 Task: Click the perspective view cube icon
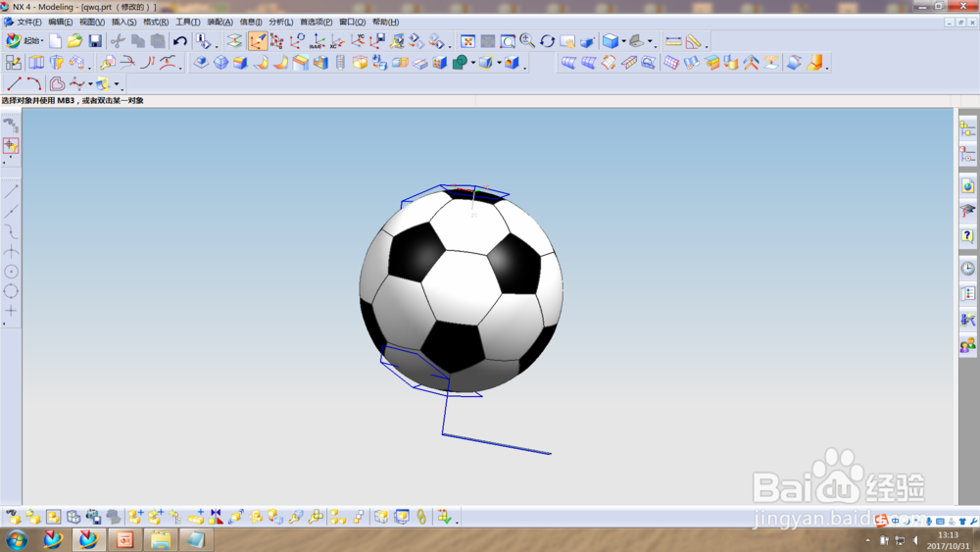point(587,41)
